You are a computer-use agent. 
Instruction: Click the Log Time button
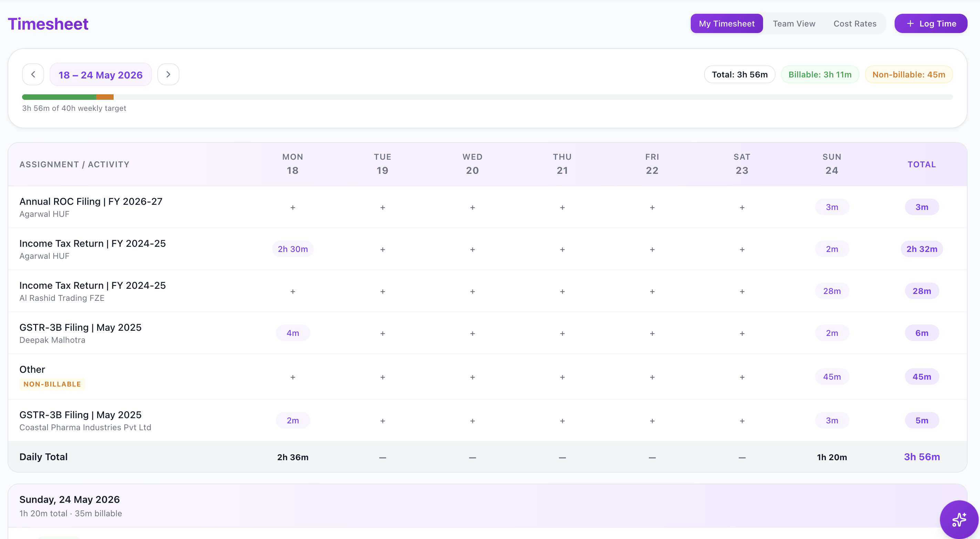(x=930, y=24)
